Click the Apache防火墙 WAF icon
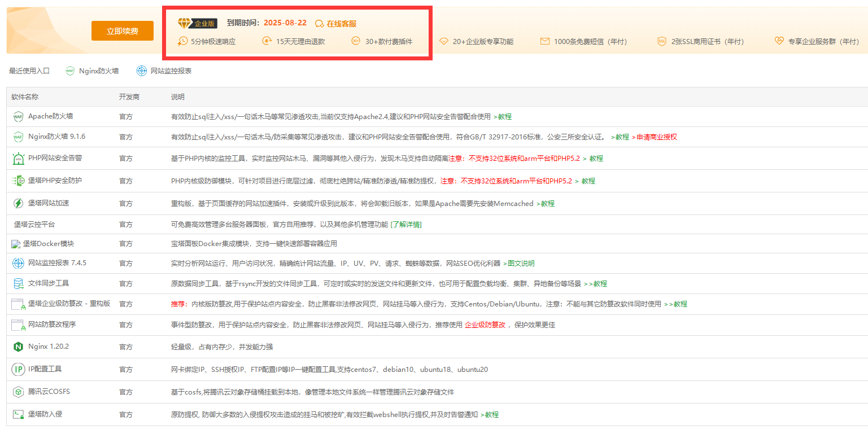This screenshot has height=434, width=868. [18, 117]
